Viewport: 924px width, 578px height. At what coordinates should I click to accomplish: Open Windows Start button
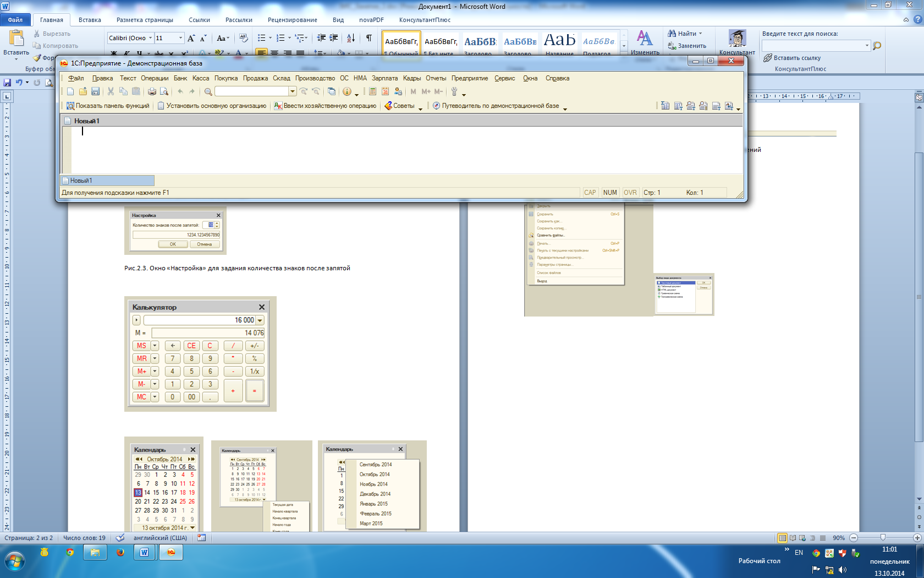15,561
